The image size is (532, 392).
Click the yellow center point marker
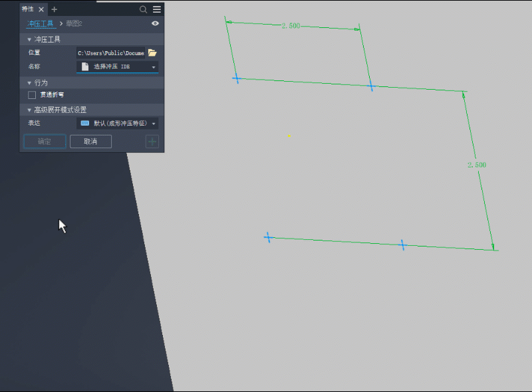tap(289, 136)
